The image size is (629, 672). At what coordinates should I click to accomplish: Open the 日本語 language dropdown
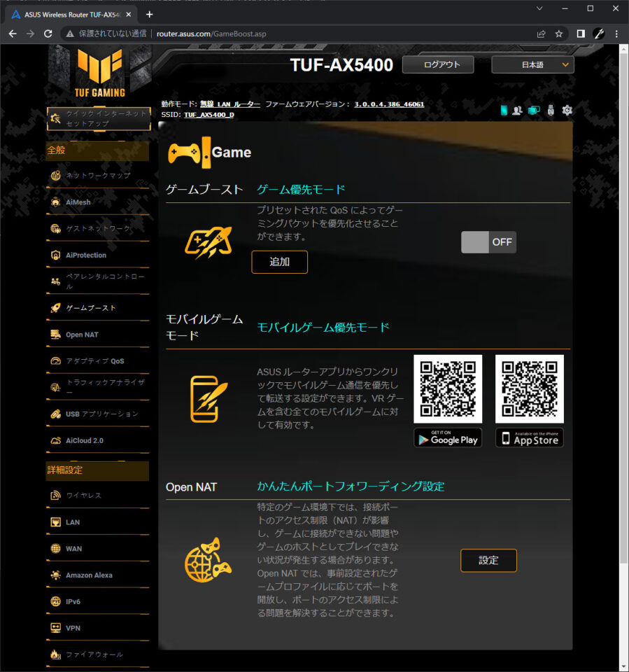coord(532,64)
